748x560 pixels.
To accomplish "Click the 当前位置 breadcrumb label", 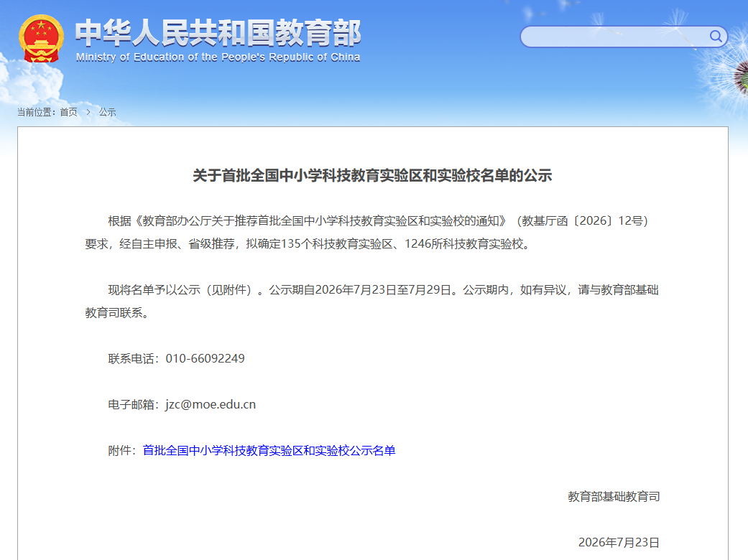I will [36, 112].
